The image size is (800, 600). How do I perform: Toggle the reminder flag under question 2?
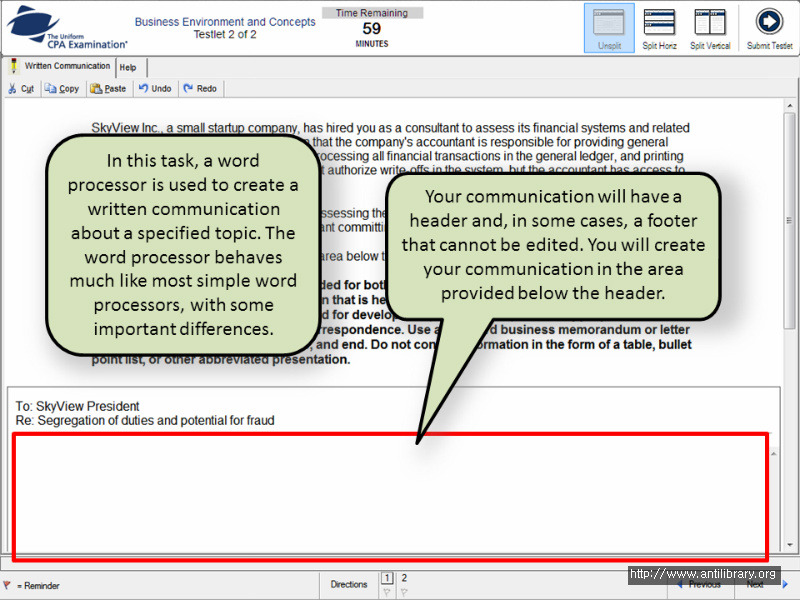pos(403,590)
